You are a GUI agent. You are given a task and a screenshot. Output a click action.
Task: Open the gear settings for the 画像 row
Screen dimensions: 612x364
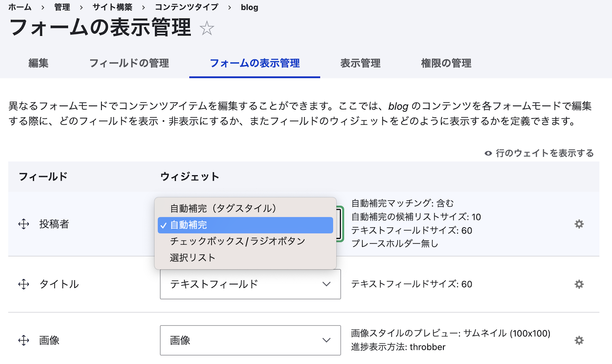point(579,340)
